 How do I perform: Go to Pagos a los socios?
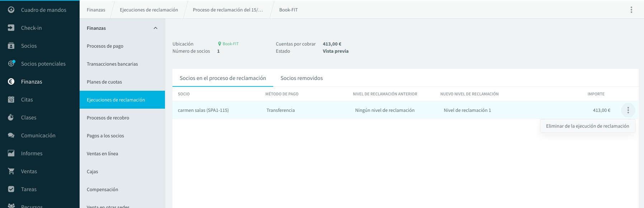(x=122, y=136)
